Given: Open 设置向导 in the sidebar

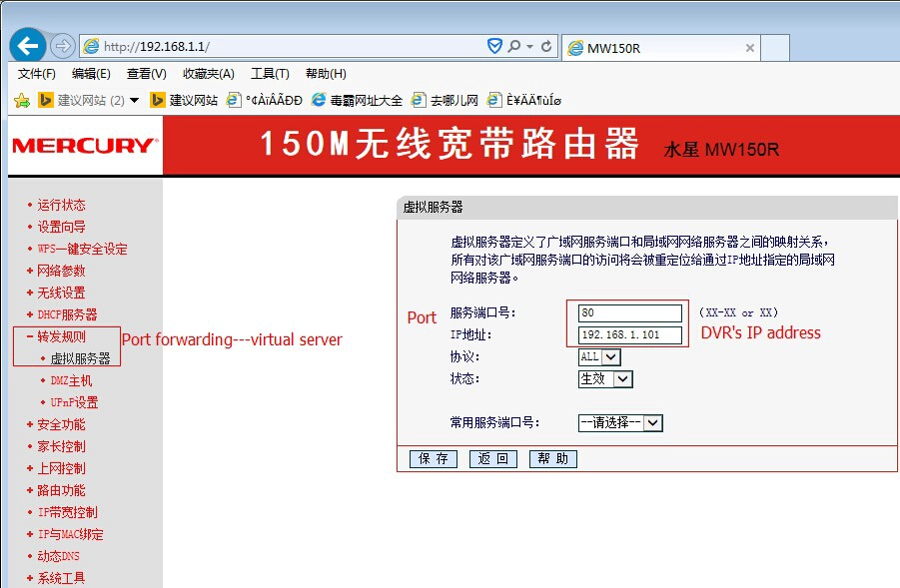Looking at the screenshot, I should pyautogui.click(x=61, y=227).
